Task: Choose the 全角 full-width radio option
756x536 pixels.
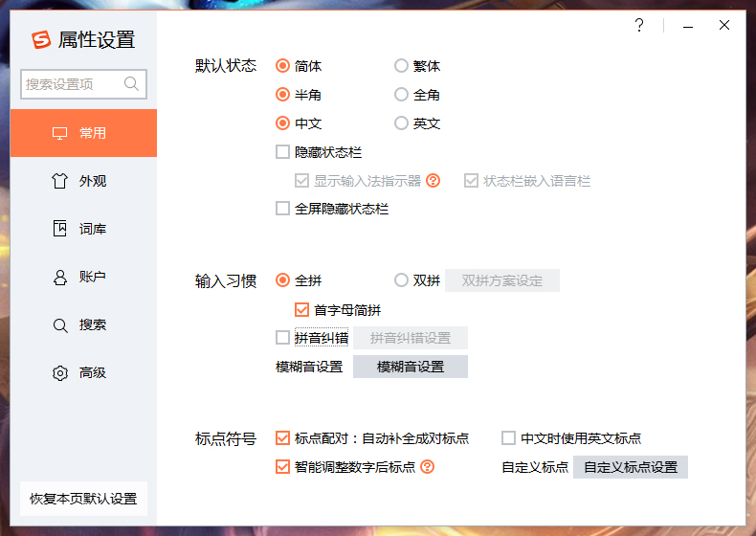Action: [x=402, y=95]
